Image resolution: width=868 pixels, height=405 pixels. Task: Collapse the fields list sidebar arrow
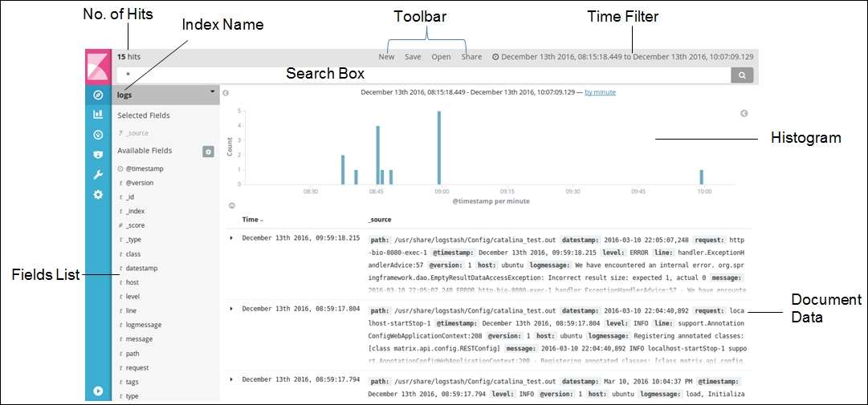(226, 93)
